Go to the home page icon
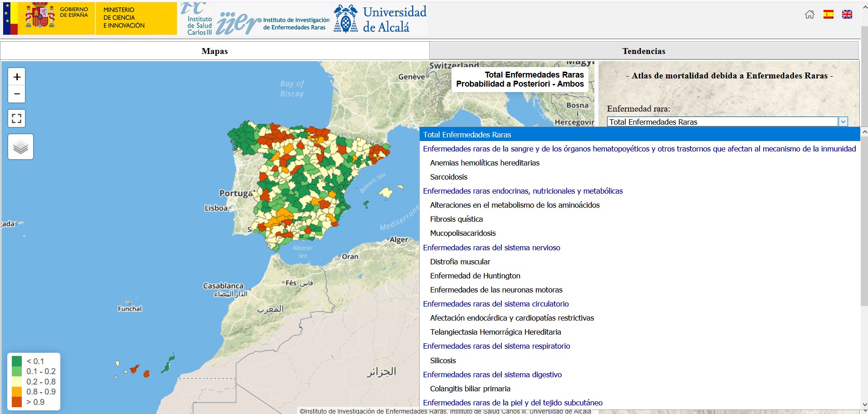Viewport: 868px width, 414px height. 809,15
